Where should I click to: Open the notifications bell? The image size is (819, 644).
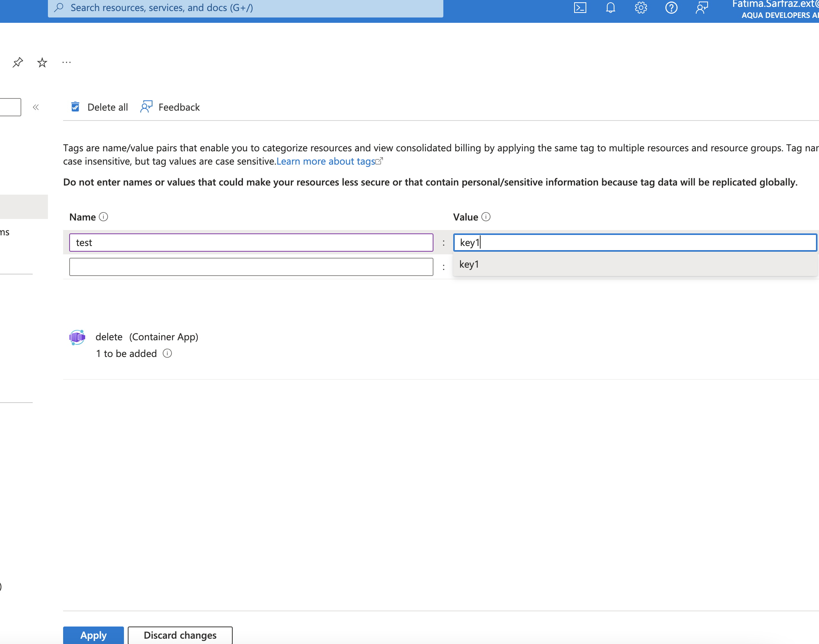[610, 8]
